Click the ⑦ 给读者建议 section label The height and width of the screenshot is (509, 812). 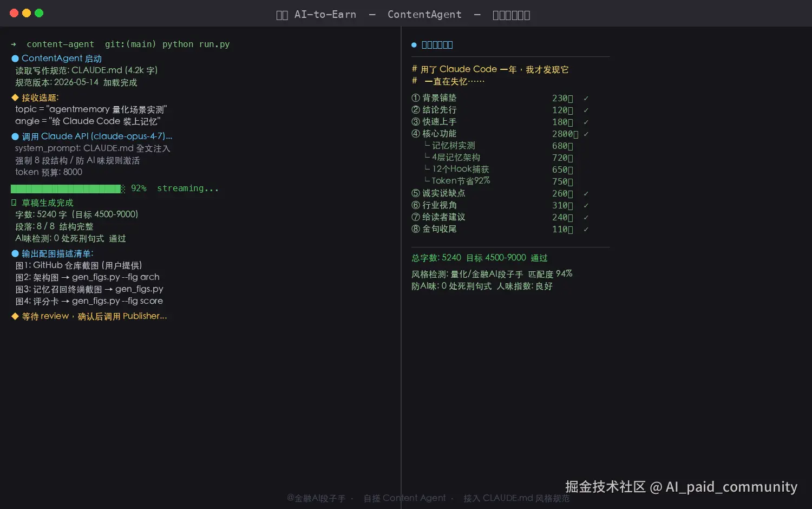click(438, 217)
